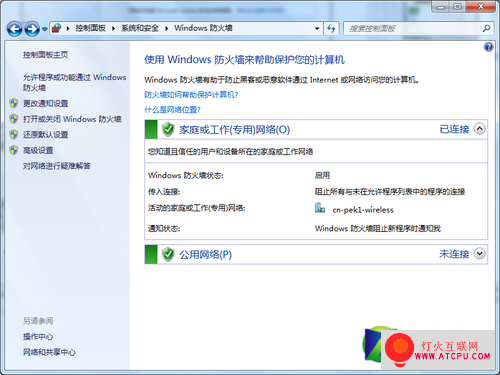Click the Back navigation arrow
Screen dimensions: 500x375
(x=15, y=29)
